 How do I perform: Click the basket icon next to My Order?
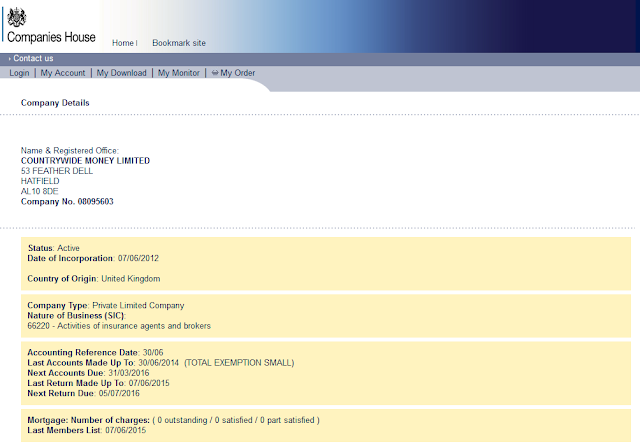coord(215,73)
